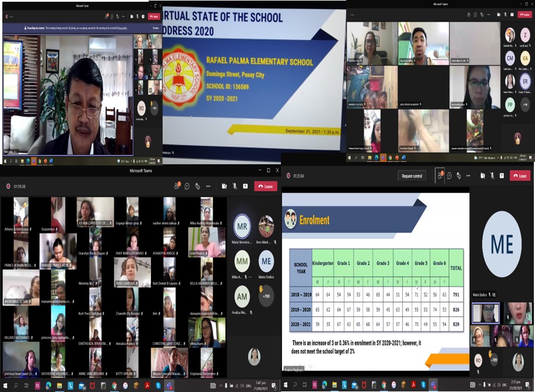535x392 pixels.
Task: Unmute microphone in the 01:59:38 meeting
Action: click(x=235, y=186)
